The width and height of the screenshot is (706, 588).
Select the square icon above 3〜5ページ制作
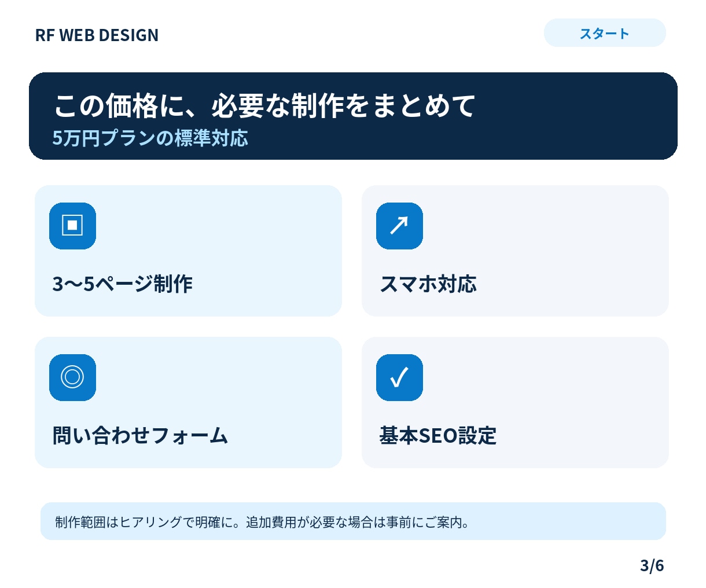click(x=72, y=226)
